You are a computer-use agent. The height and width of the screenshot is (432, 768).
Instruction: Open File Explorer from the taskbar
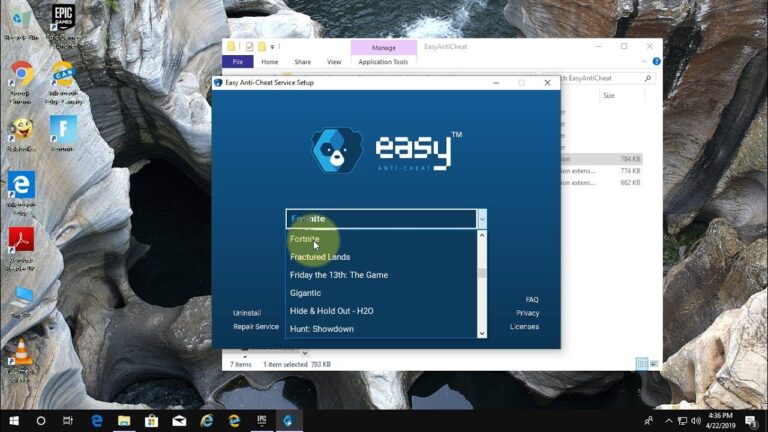click(x=124, y=421)
